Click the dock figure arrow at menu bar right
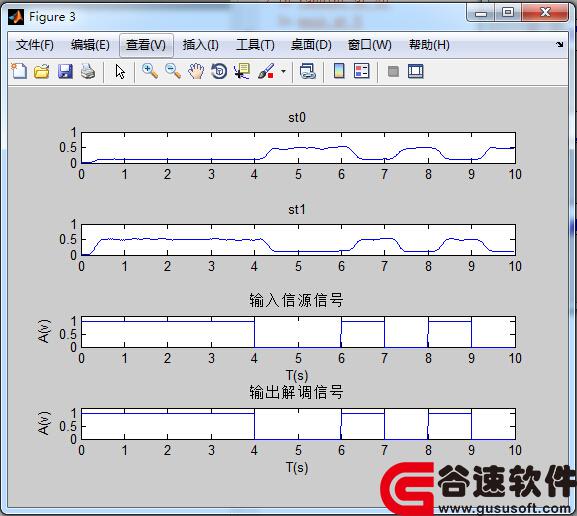This screenshot has height=516, width=577. click(559, 45)
